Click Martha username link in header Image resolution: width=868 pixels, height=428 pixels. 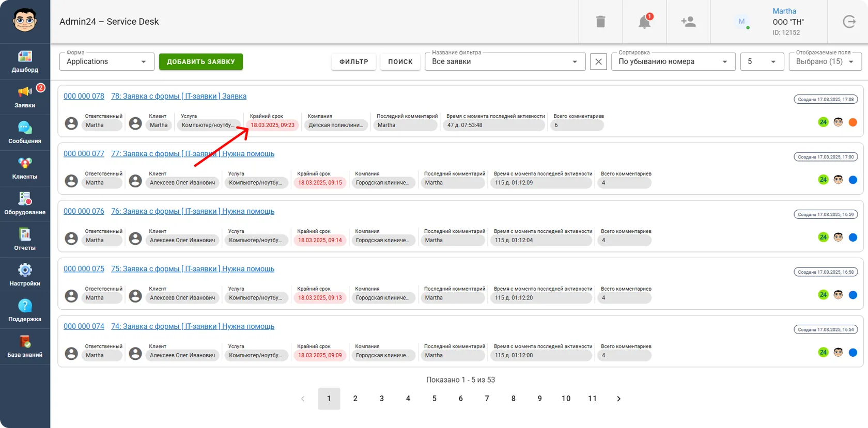(784, 11)
